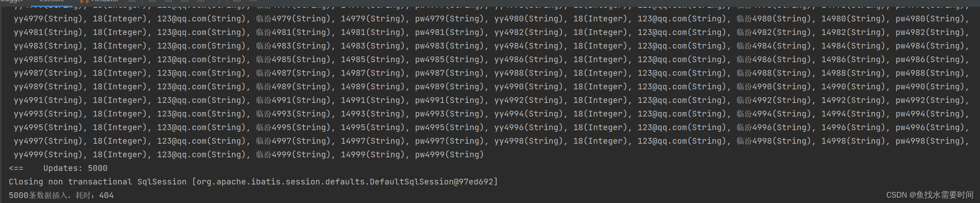980x203 pixels.
Task: Click the yy4998(String) parameter
Action: 528,141
